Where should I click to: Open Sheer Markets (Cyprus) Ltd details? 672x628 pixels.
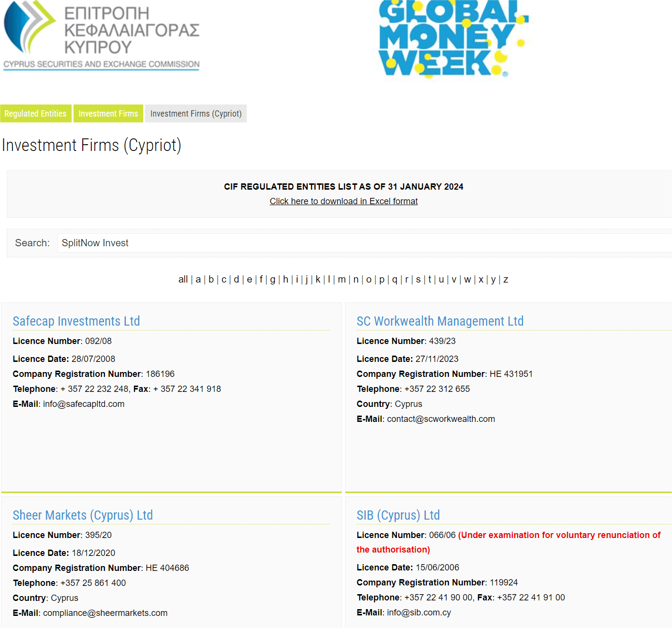(83, 515)
